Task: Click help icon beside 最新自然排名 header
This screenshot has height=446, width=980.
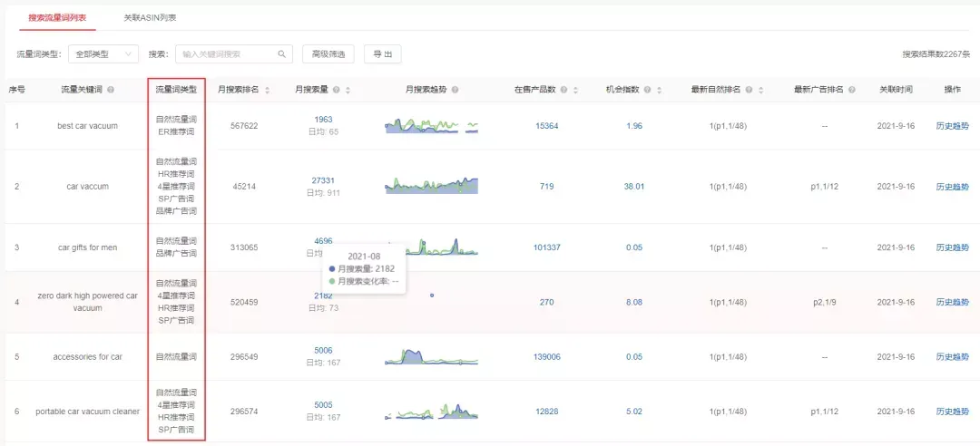Action: tap(749, 90)
